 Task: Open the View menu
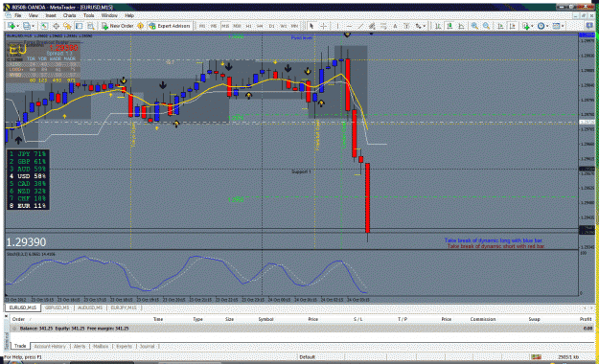34,15
